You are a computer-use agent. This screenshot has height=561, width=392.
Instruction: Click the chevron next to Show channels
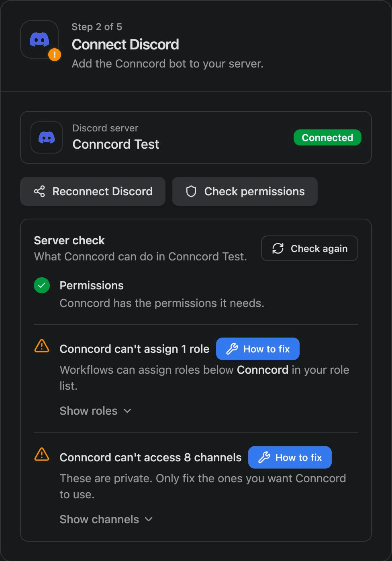pos(149,519)
